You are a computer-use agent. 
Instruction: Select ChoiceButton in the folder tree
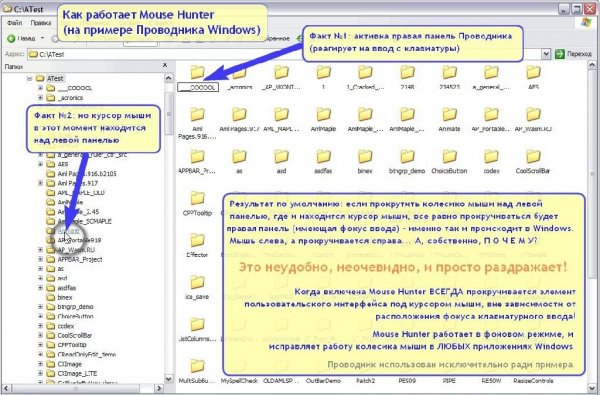75,317
